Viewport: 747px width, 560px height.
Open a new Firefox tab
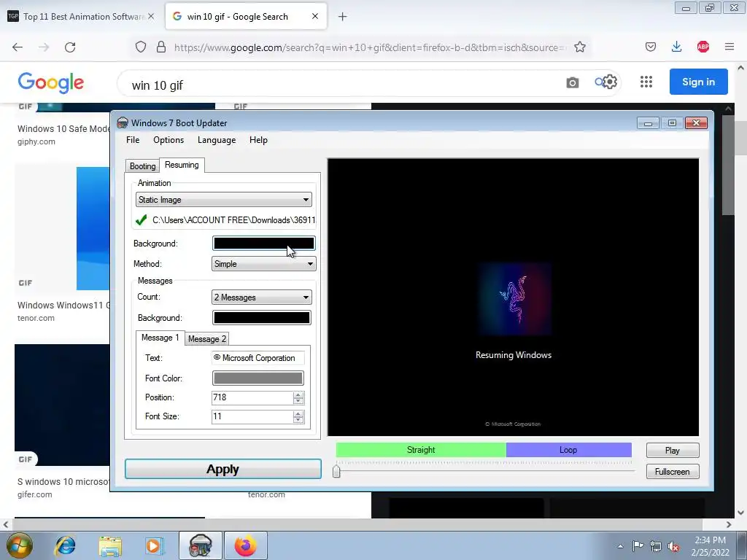coord(343,17)
